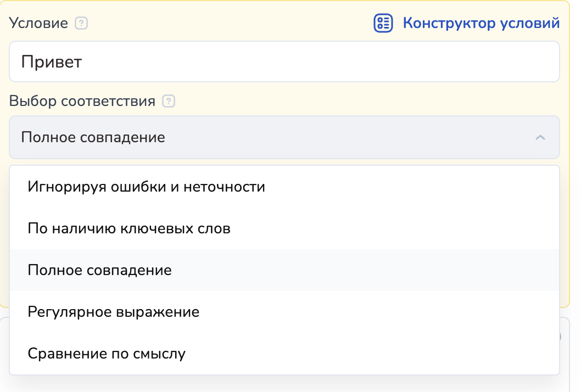This screenshot has width=581, height=392.
Task: Click the word "Привет" in the field
Action: pos(51,61)
